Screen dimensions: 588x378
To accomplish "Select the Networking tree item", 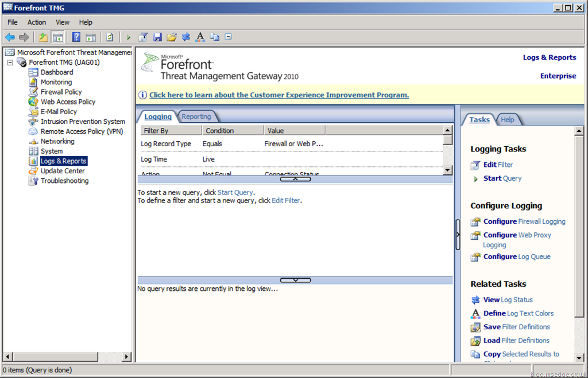I will (57, 141).
